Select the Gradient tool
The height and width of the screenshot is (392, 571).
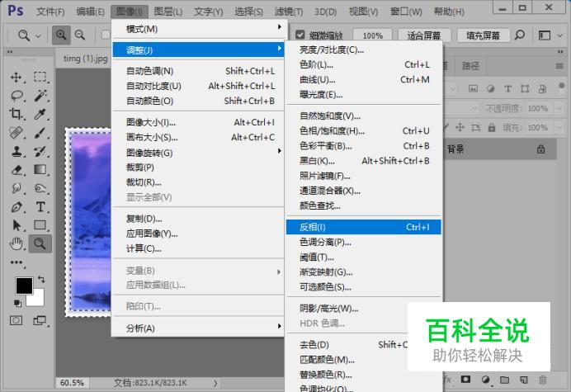tap(40, 170)
